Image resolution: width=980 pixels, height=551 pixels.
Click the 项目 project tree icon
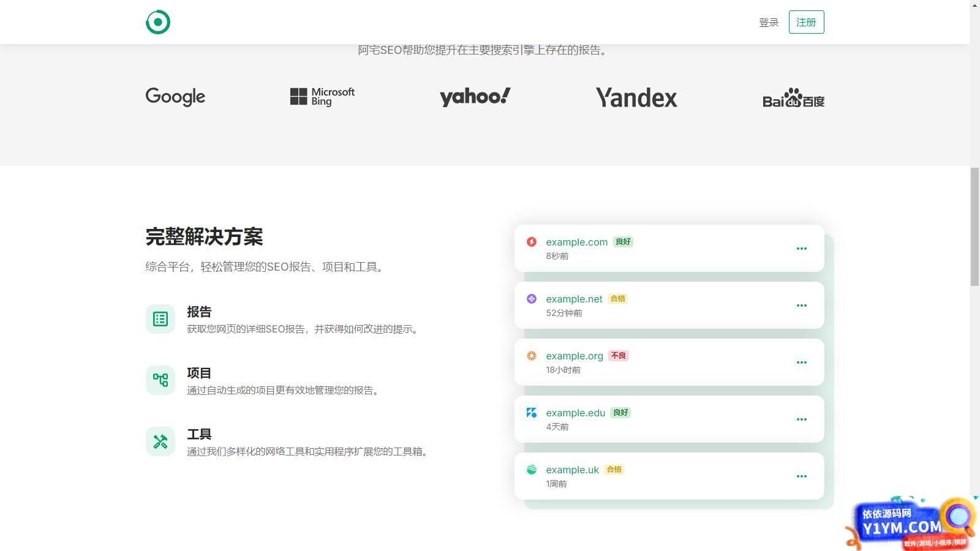point(160,380)
